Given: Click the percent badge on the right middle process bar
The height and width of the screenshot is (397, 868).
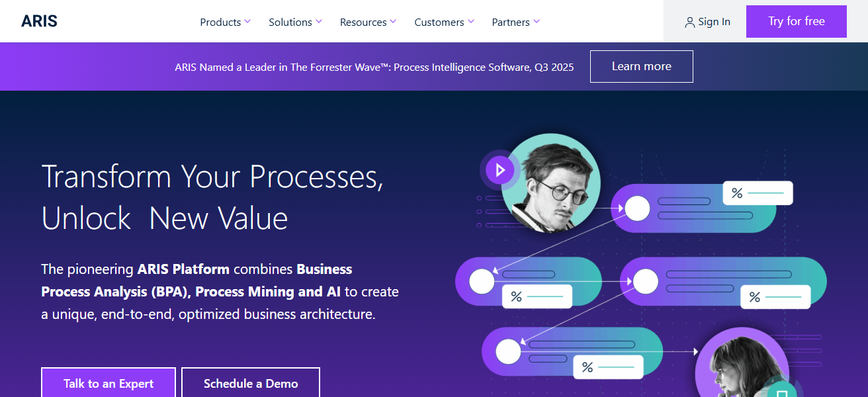Looking at the screenshot, I should [755, 297].
